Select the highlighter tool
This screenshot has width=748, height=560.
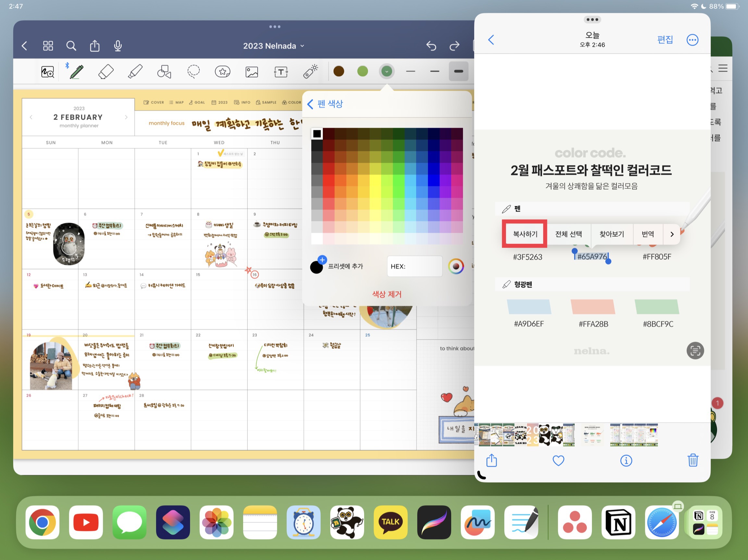click(x=135, y=72)
